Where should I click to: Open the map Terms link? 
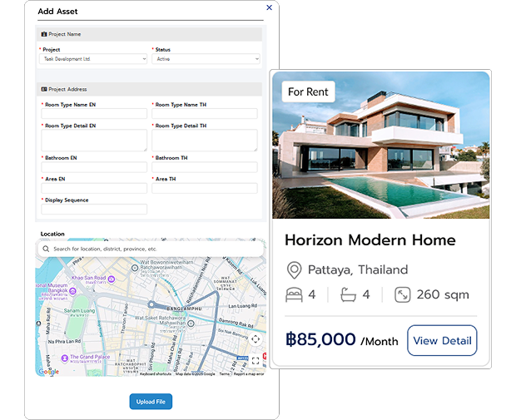click(224, 374)
